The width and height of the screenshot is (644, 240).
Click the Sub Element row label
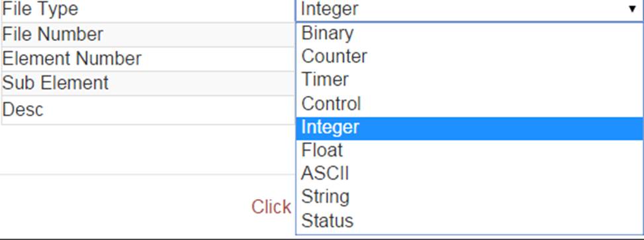point(56,83)
